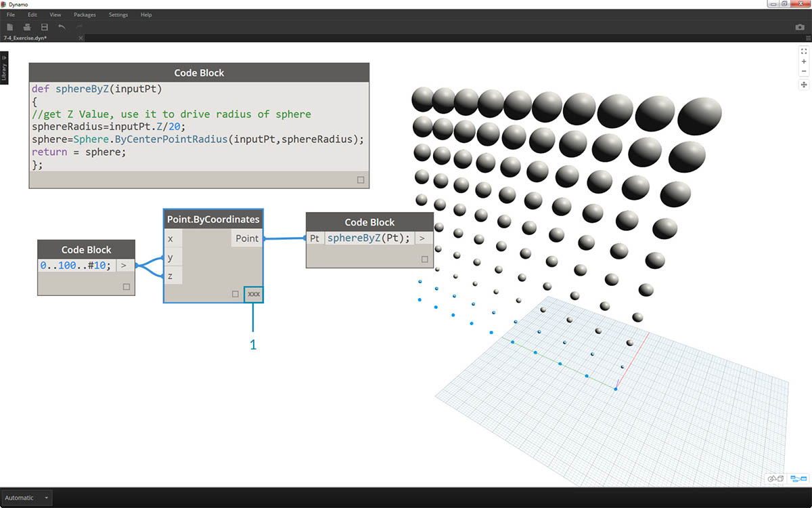This screenshot has height=508, width=812.
Task: Click the xxx lacing option on Point.ByCoordinates
Action: click(x=254, y=294)
